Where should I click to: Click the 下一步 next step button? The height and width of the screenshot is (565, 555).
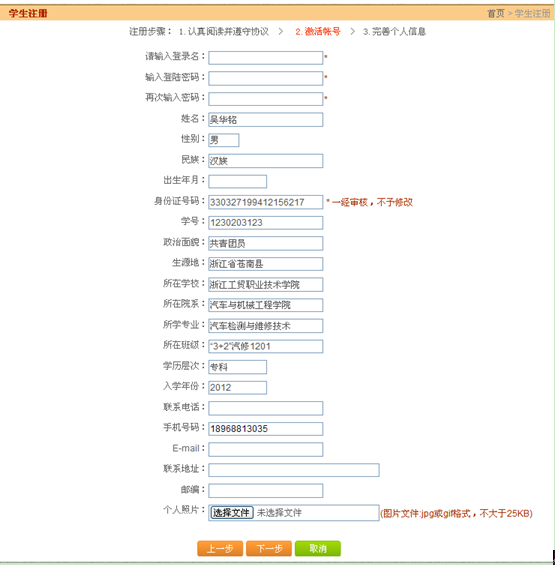click(x=269, y=548)
